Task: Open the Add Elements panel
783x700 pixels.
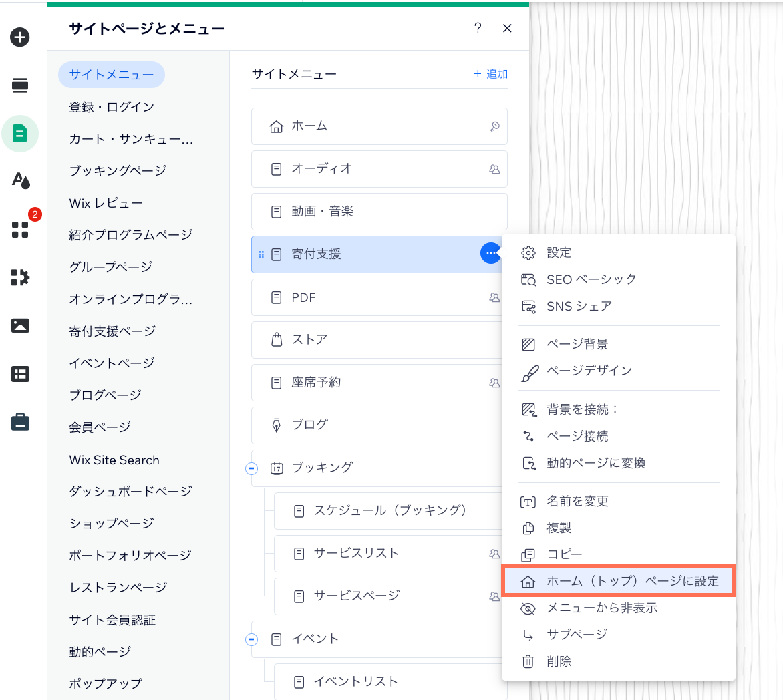Action: tap(20, 37)
